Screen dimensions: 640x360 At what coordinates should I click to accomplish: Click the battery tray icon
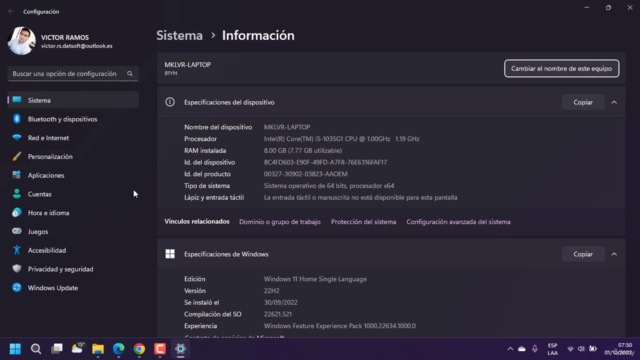[x=593, y=349]
